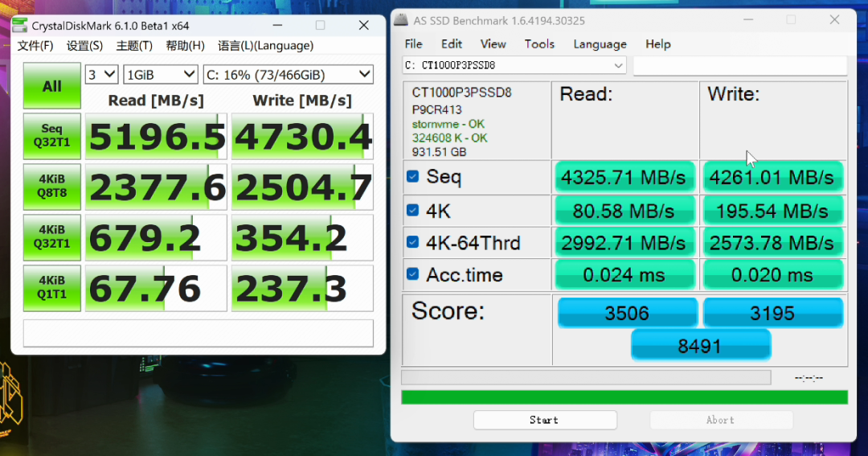
Task: Click the CrystalDiskMark app icon in title bar
Action: tap(20, 26)
